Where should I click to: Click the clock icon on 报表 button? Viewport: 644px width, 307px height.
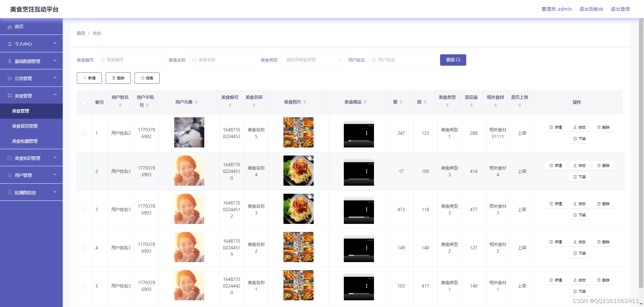coord(142,78)
